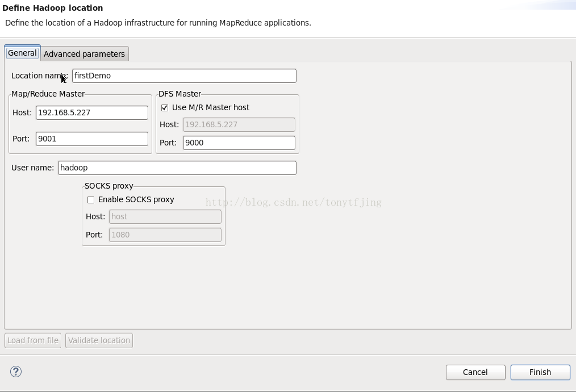
Task: Click the Finish button
Action: click(540, 372)
